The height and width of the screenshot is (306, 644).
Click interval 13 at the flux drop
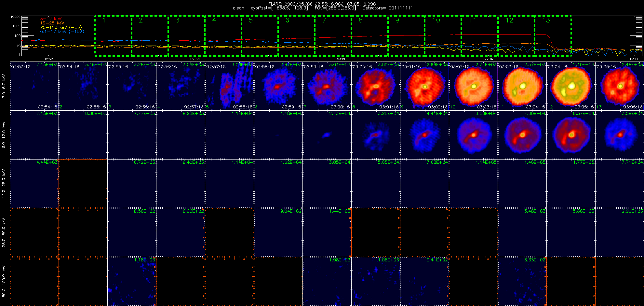click(x=553, y=36)
